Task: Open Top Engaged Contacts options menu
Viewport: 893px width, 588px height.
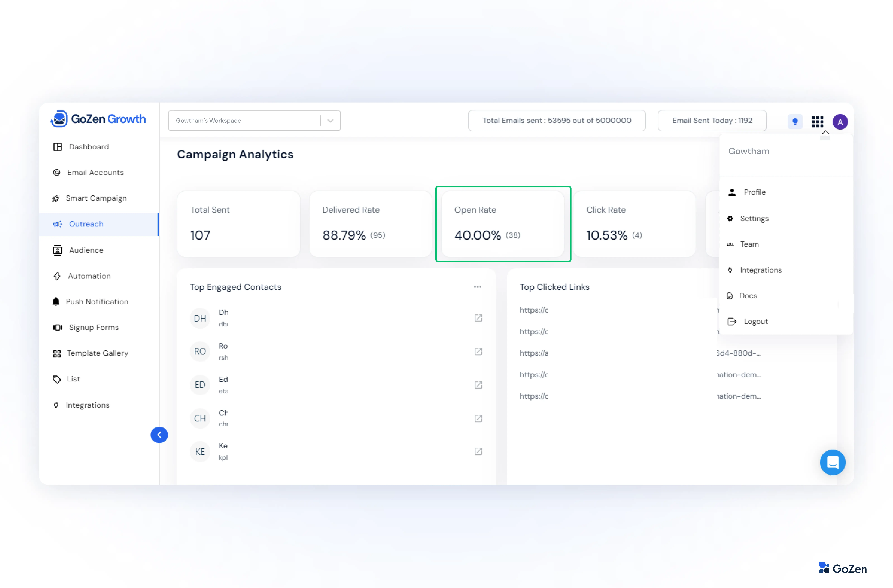Action: [477, 287]
